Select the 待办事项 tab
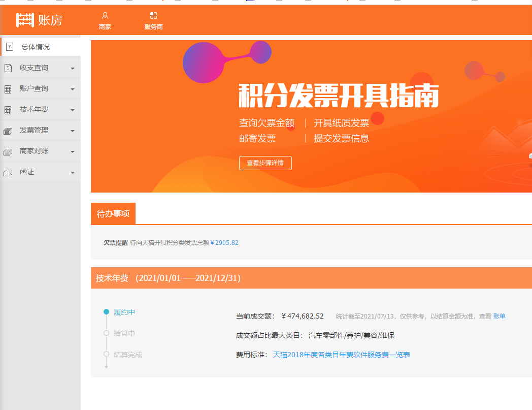Viewport: 532px width, 410px height. pos(113,214)
